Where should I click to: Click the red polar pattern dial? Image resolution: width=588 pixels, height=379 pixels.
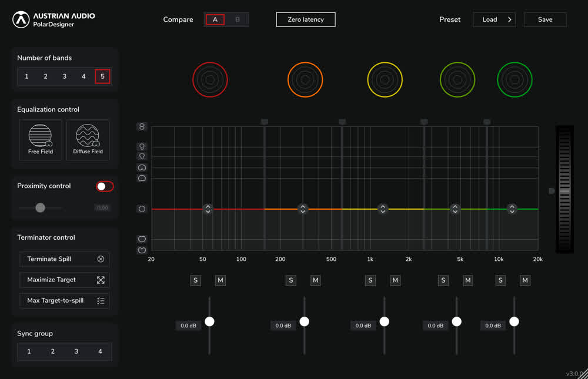pyautogui.click(x=210, y=80)
